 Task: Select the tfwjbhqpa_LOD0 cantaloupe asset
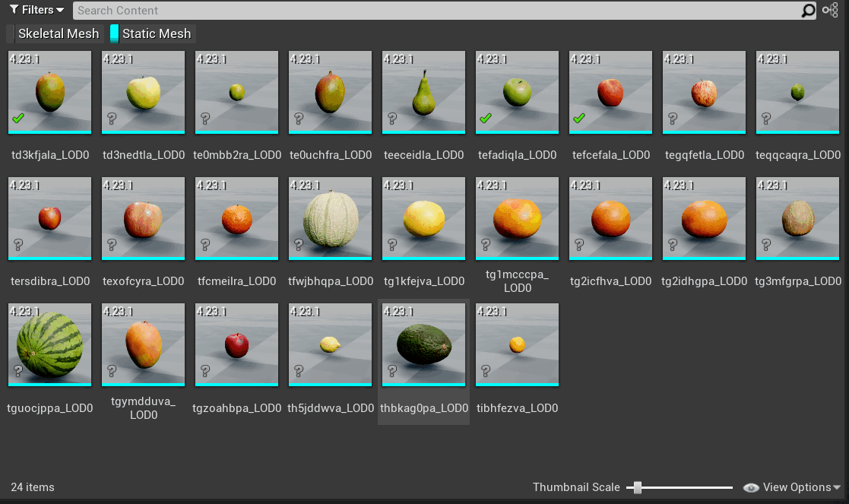(x=330, y=219)
